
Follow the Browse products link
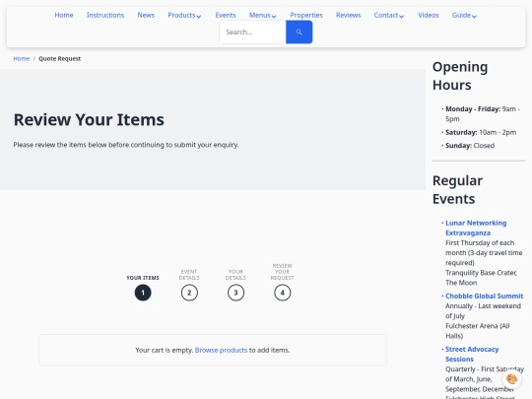tap(221, 350)
